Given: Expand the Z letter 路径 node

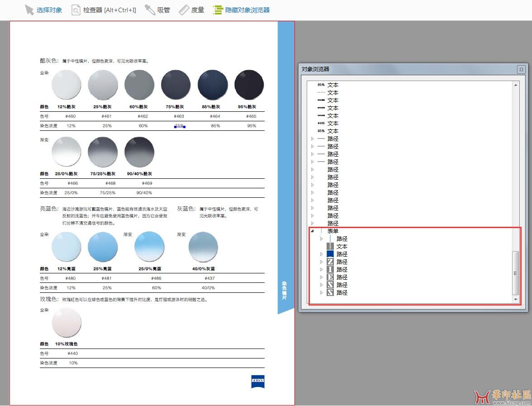Looking at the screenshot, I should coord(321,262).
